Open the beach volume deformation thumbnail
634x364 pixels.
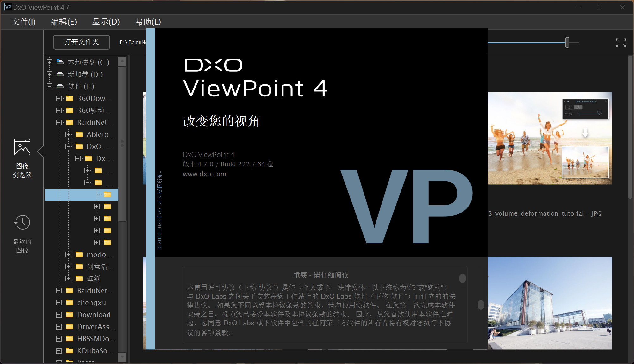click(550, 138)
